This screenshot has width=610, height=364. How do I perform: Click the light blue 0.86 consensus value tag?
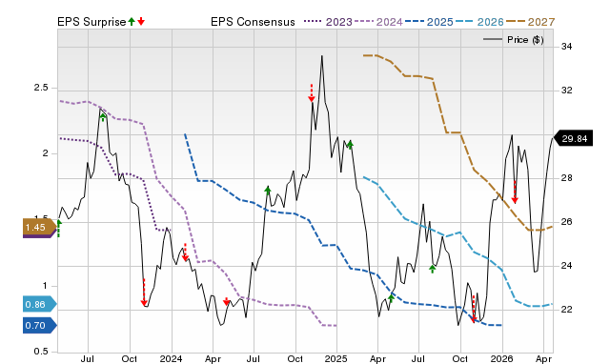coord(40,305)
